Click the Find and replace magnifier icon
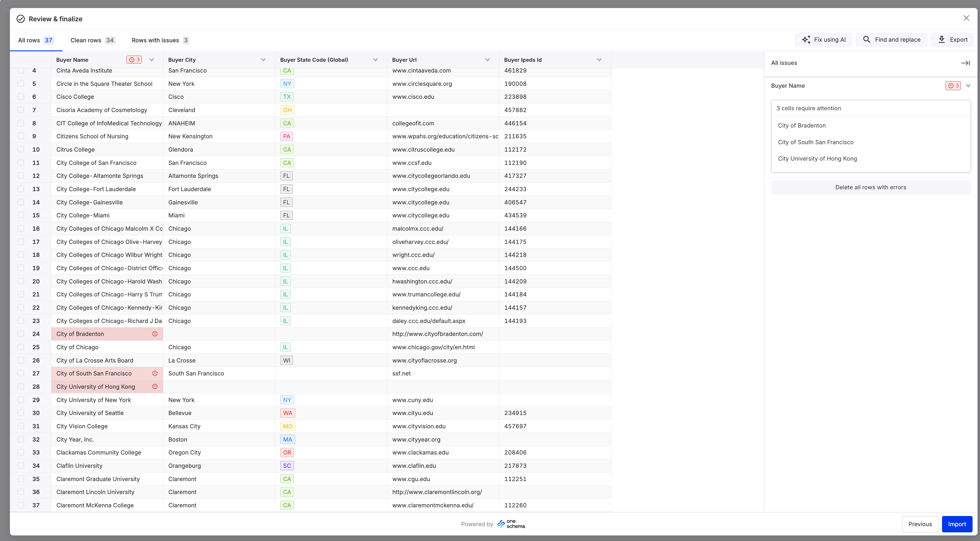Screen dimensions: 980x541 (x=867, y=40)
